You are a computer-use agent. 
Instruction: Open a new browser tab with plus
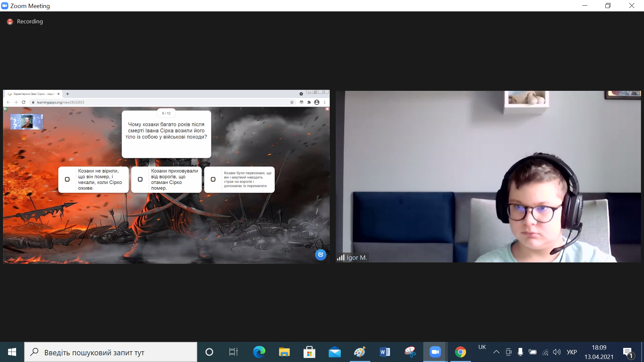(67, 94)
